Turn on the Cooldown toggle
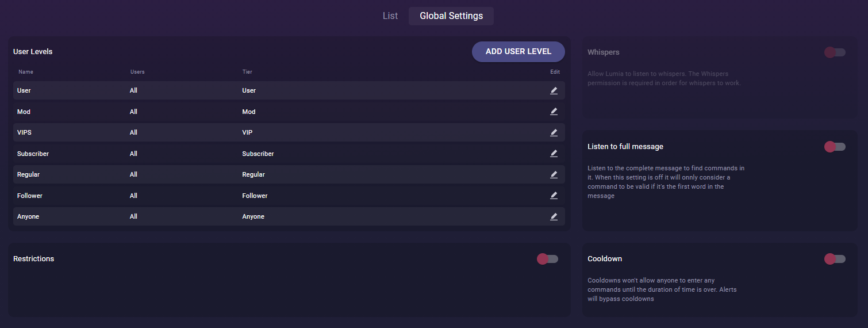 pos(835,259)
